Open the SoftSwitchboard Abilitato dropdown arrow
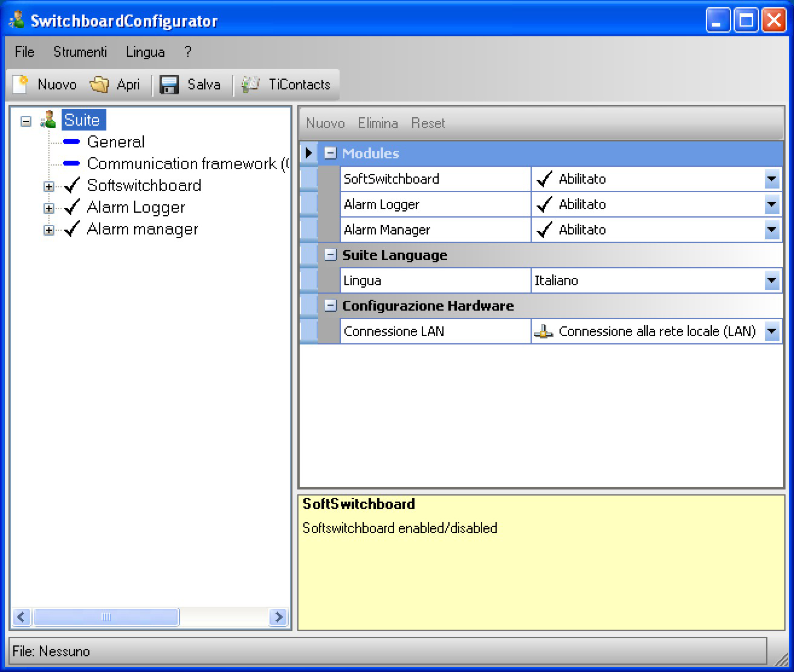 pos(772,179)
